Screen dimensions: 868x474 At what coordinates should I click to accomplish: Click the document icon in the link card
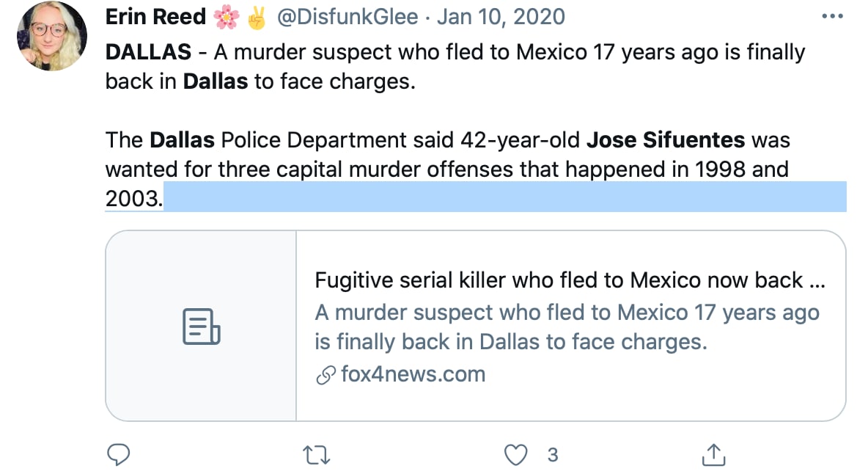point(201,327)
